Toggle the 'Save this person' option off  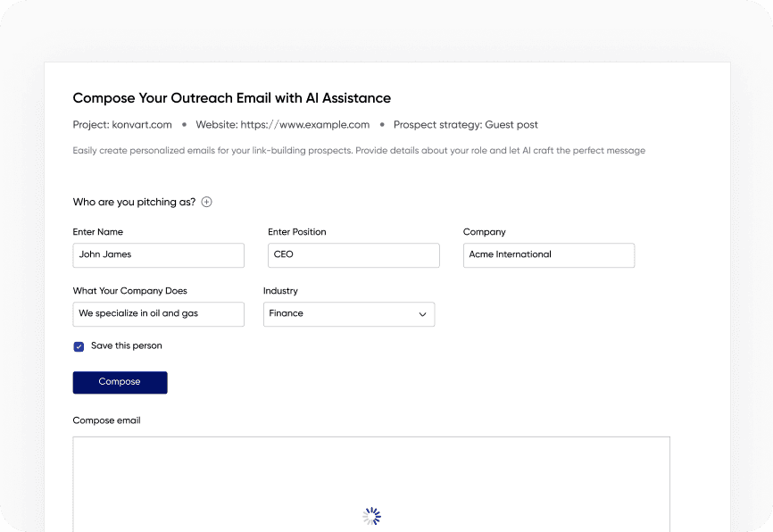(79, 345)
